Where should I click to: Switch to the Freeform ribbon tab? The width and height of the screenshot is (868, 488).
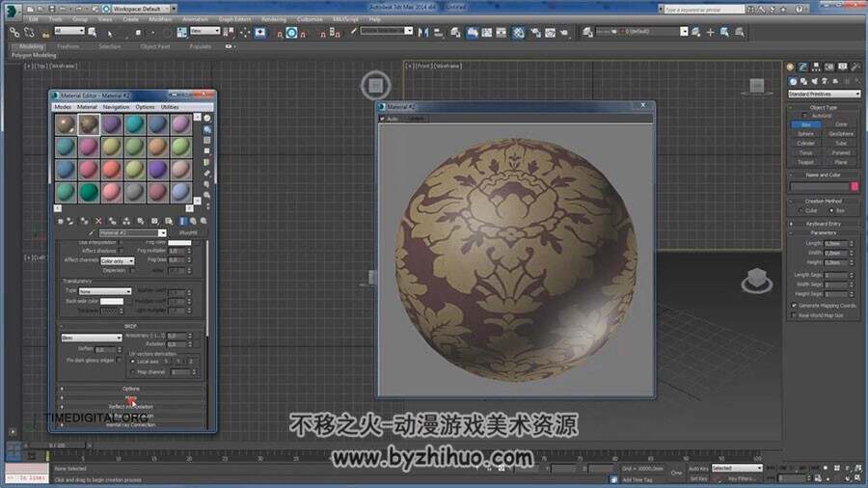(68, 46)
